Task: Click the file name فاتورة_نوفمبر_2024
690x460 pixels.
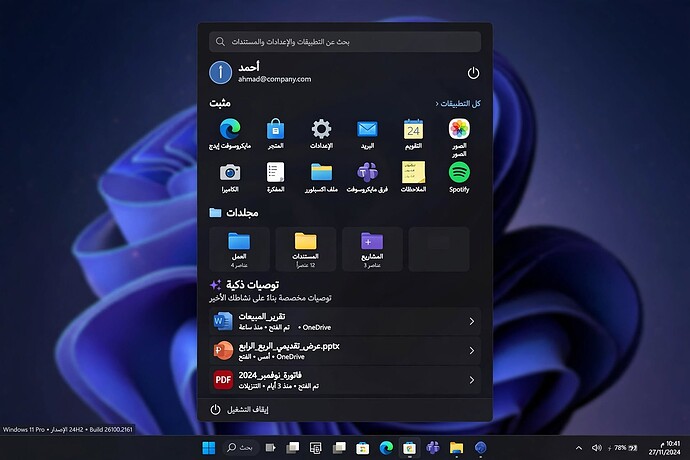Action: 270,375
